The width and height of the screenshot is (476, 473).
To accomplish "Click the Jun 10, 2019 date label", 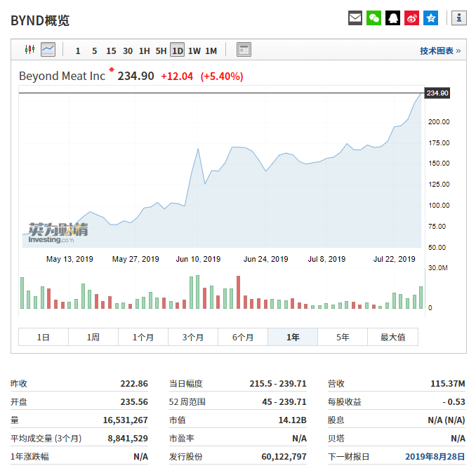I will 198,259.
